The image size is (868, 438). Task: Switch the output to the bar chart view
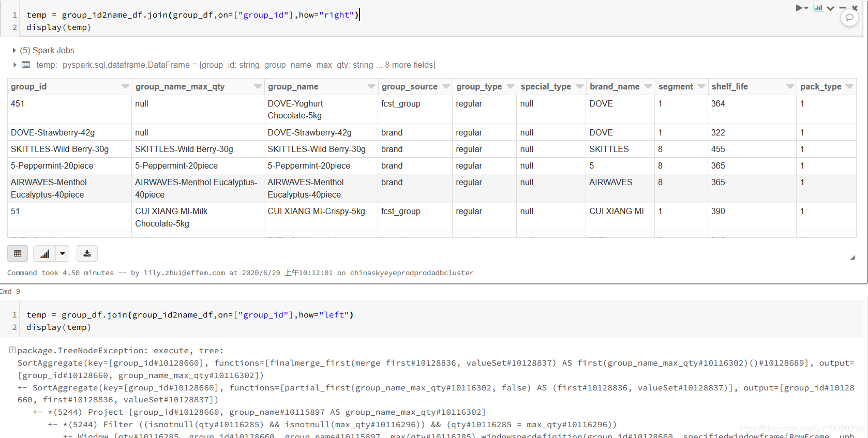(x=45, y=253)
